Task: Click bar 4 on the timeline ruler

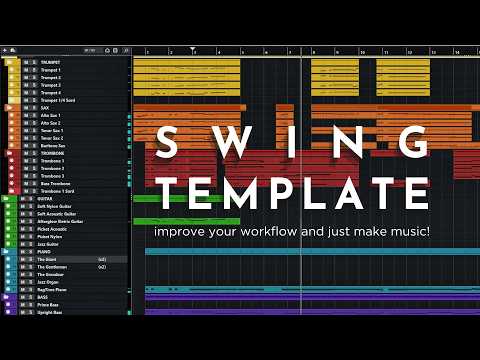Action: [x=219, y=52]
